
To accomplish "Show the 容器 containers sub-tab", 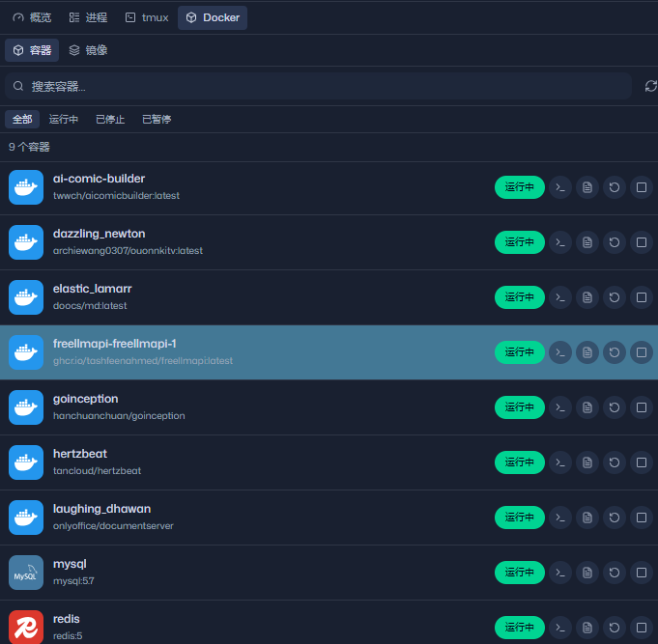I will click(32, 50).
